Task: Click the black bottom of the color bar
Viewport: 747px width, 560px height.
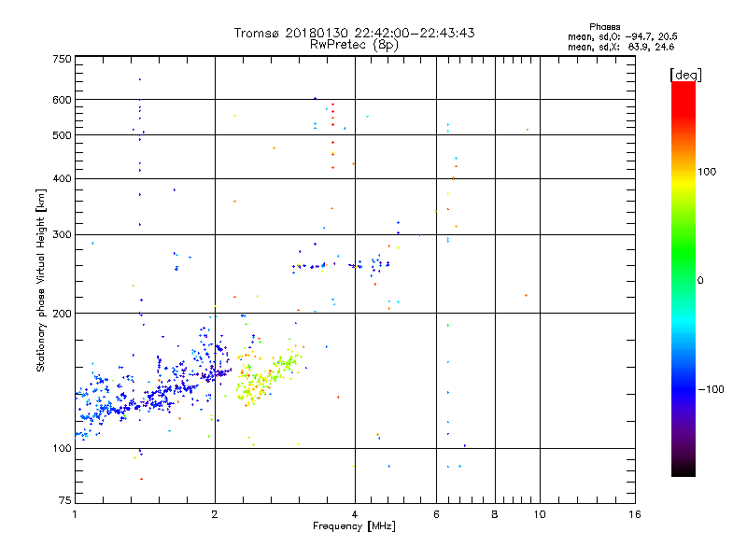Action: pyautogui.click(x=684, y=469)
